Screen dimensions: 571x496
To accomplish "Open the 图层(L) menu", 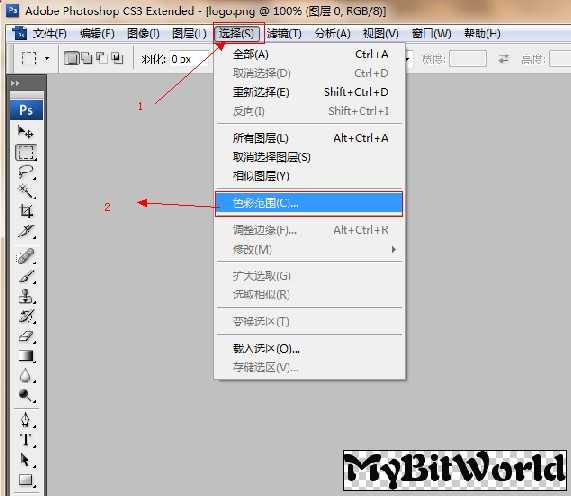I will pos(189,34).
